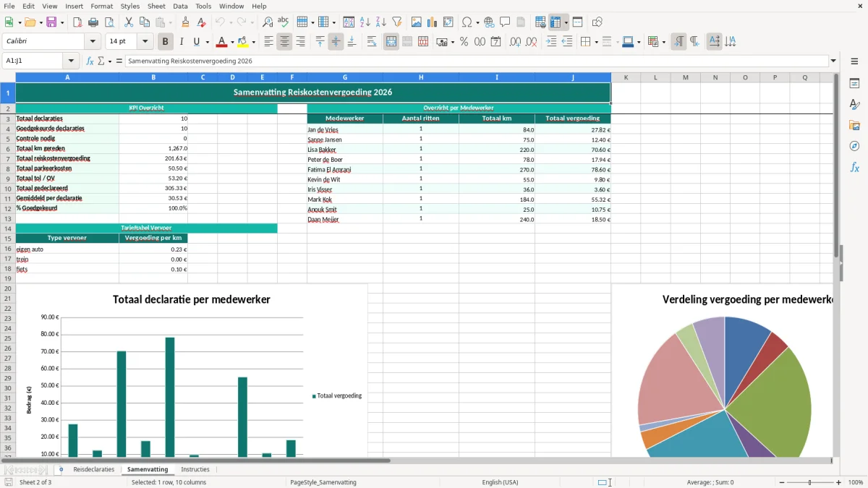Open the Font Size dropdown
The width and height of the screenshot is (868, 488).
click(x=145, y=42)
